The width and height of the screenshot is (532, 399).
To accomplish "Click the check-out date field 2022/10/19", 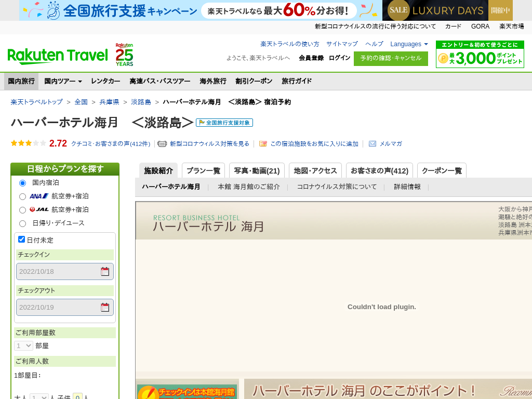I will [65, 308].
